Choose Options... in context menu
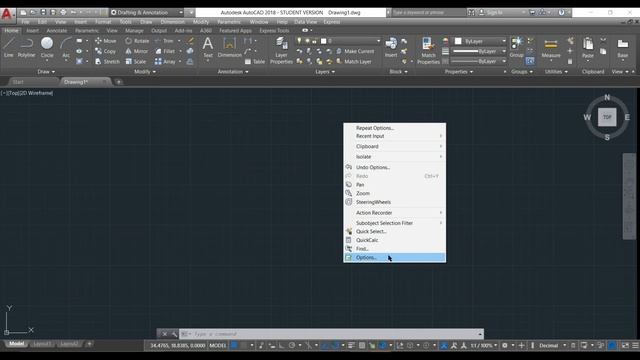640x360 pixels. click(x=394, y=258)
